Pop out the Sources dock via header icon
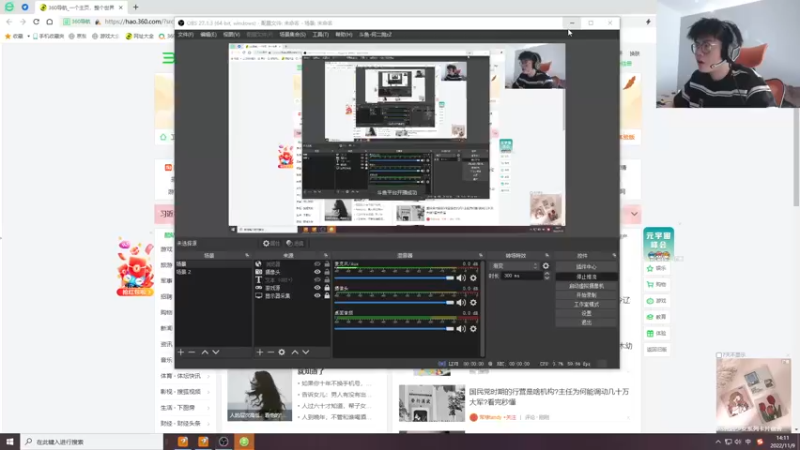 click(x=326, y=256)
